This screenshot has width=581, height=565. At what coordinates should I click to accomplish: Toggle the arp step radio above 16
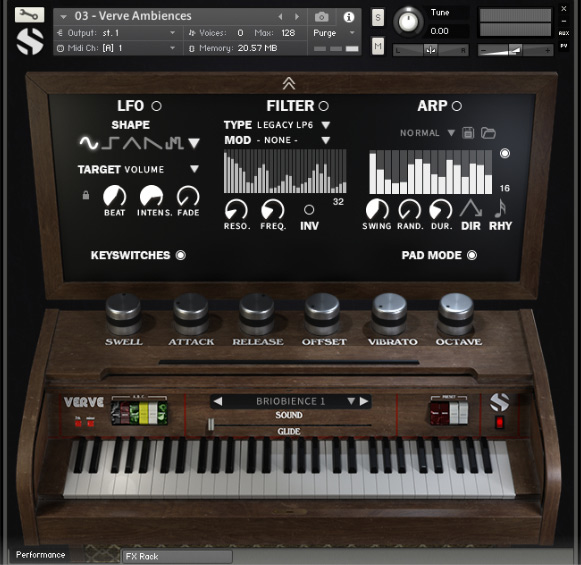point(505,153)
